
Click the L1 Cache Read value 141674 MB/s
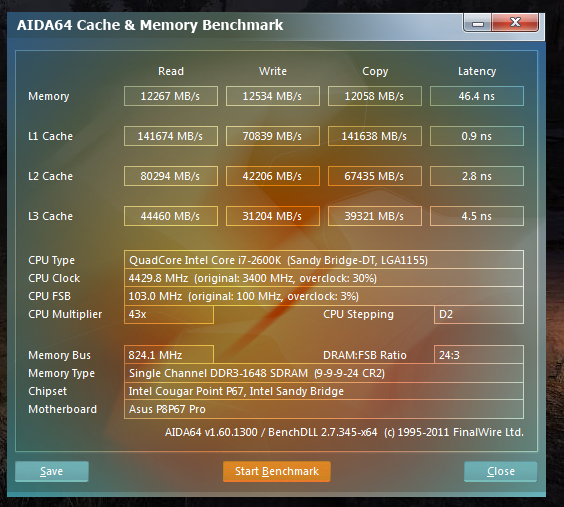tap(171, 136)
